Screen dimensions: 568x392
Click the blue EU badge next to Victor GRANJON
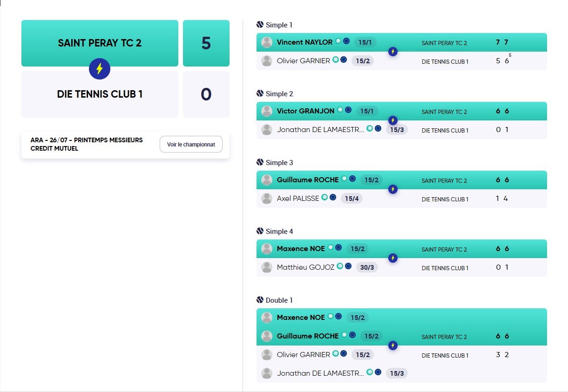pyautogui.click(x=348, y=110)
